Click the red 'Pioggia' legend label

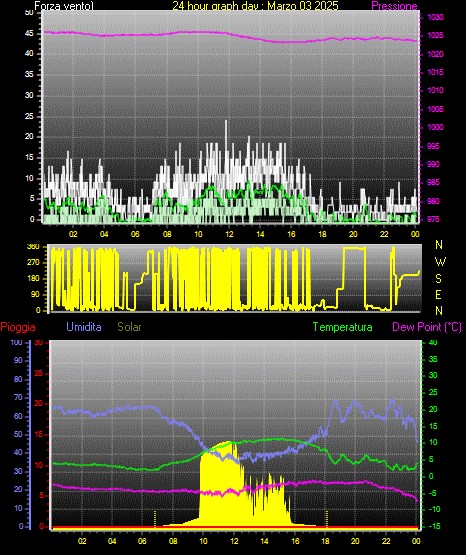pos(18,327)
